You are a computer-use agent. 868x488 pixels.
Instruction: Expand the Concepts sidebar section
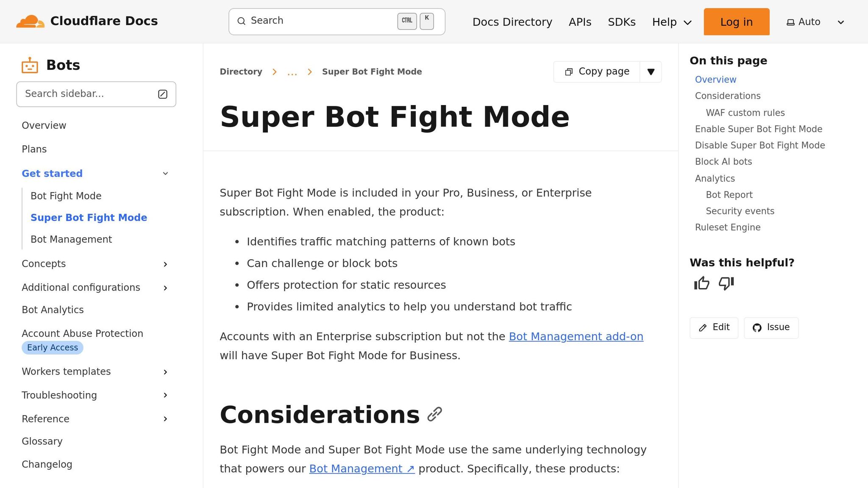[165, 264]
